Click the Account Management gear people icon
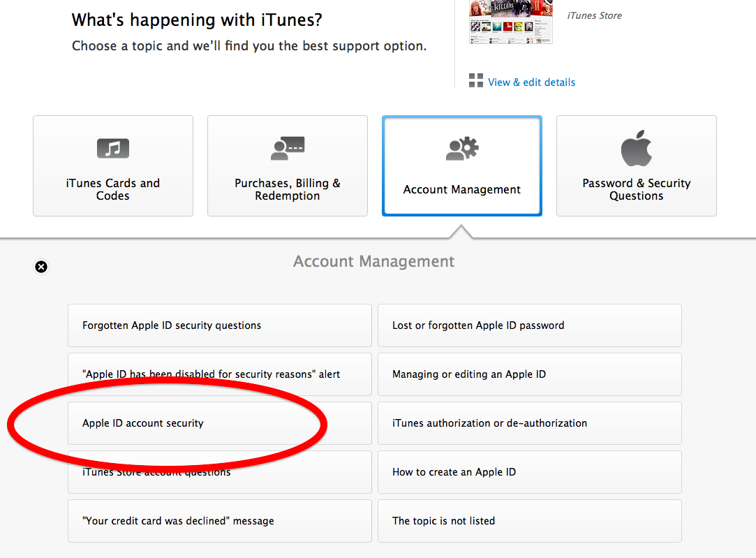 point(462,149)
